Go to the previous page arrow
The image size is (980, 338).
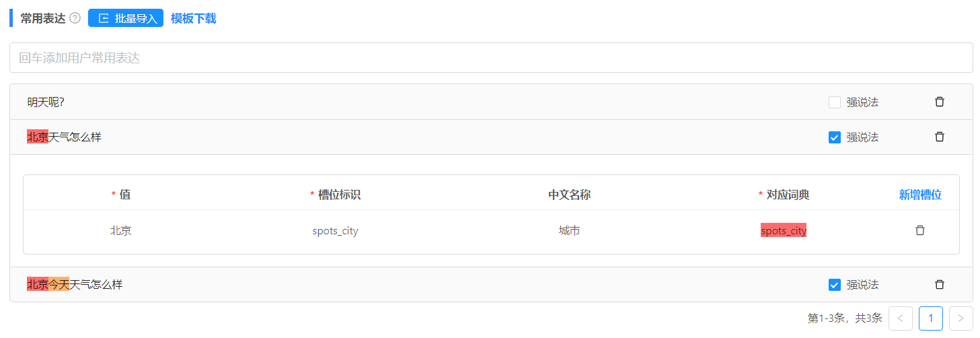click(901, 318)
